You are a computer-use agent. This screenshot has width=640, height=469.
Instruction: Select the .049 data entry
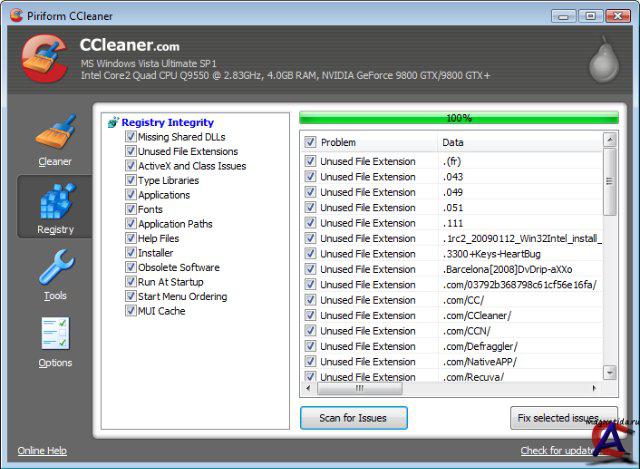click(453, 192)
